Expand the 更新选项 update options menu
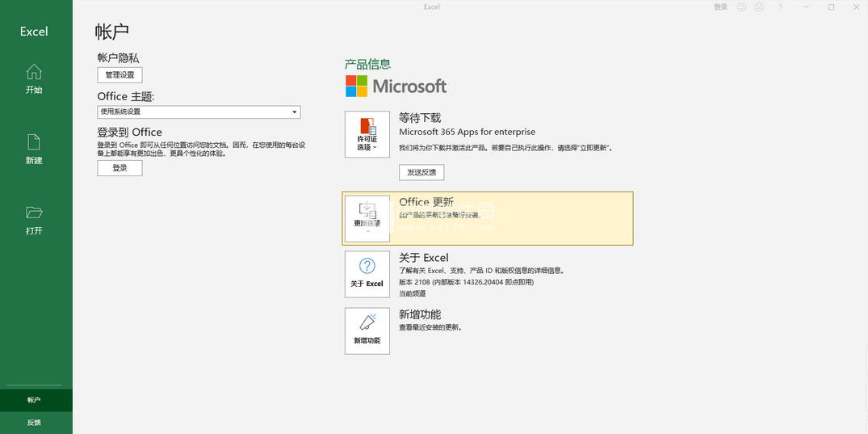Screen dimensions: 868x434 click(367, 218)
